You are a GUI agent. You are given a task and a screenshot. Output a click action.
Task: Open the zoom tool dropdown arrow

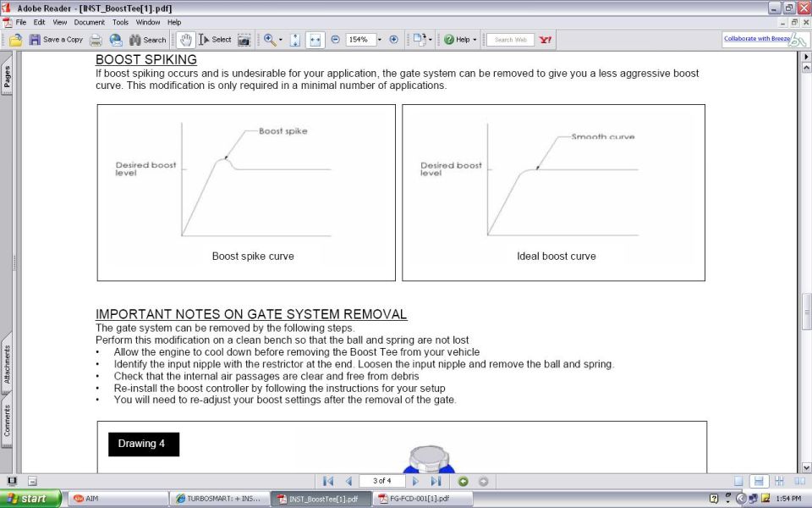click(x=281, y=40)
